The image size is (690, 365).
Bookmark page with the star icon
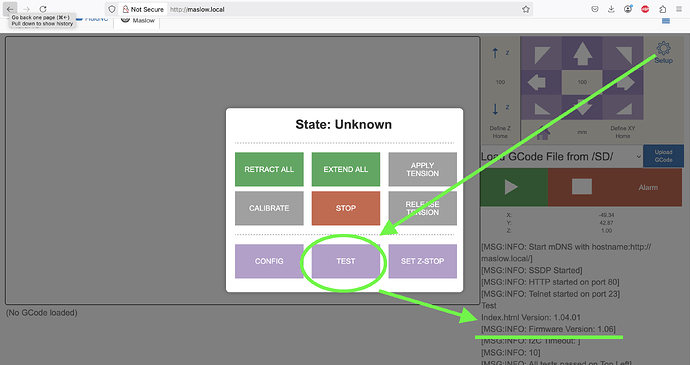[x=525, y=9]
